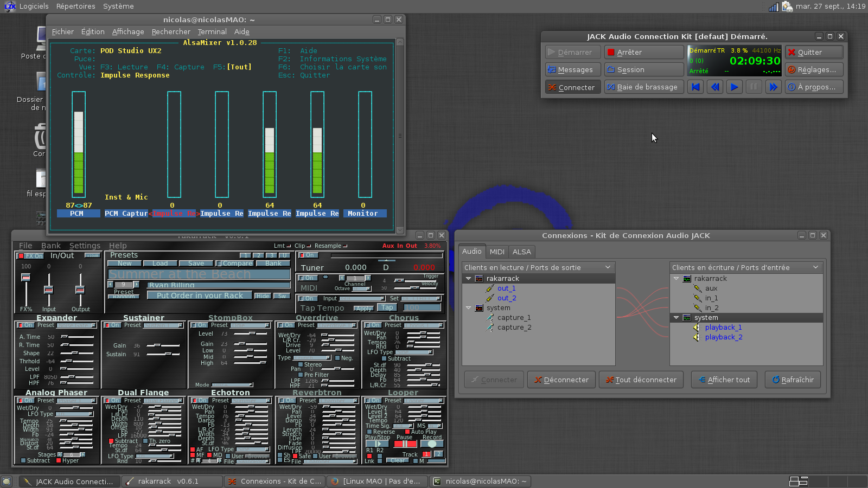Open the Réglages settings dialog
Image resolution: width=868 pixels, height=488 pixels.
(814, 70)
